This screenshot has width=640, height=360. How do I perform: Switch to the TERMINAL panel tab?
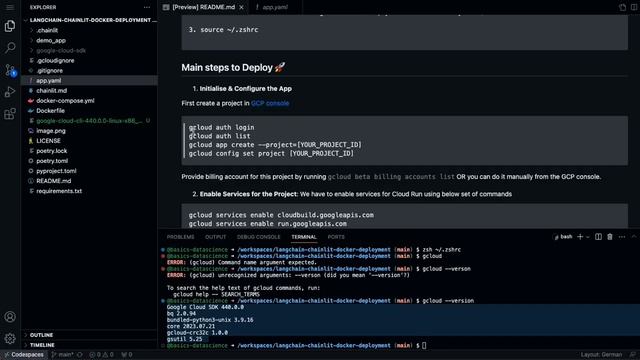304,237
